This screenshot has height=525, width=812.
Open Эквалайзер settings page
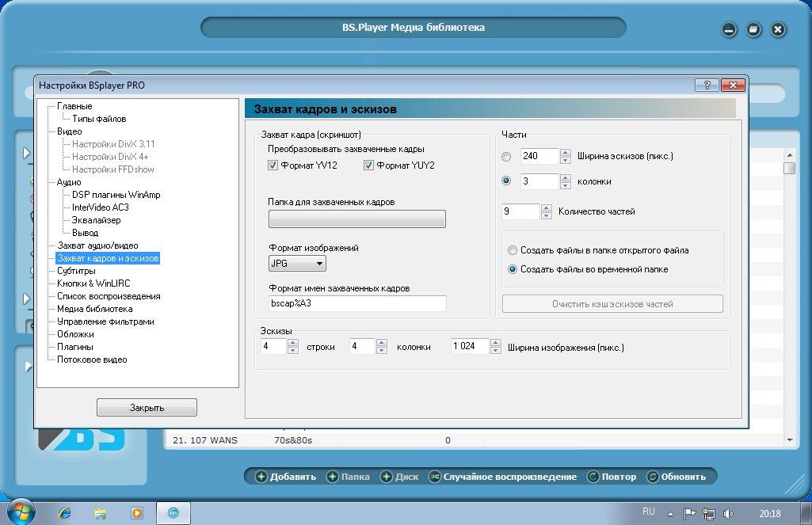pyautogui.click(x=97, y=220)
